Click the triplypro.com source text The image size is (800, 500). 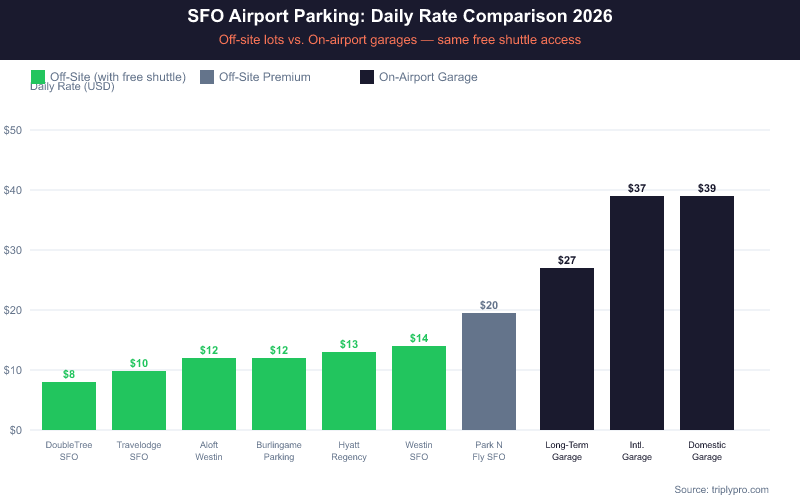coord(721,489)
